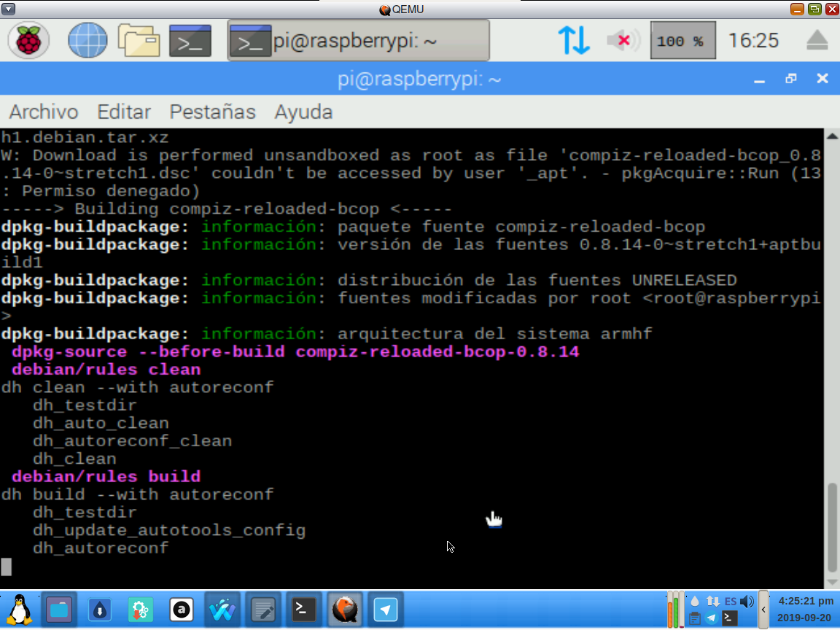The image size is (840, 630).
Task: Click the 'dh_update_autotools_config' output line
Action: click(x=169, y=531)
